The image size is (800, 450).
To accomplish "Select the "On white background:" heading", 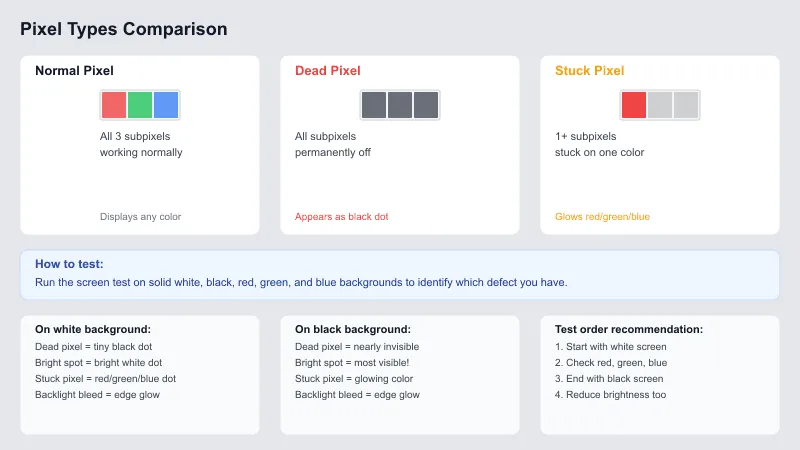I will [93, 329].
